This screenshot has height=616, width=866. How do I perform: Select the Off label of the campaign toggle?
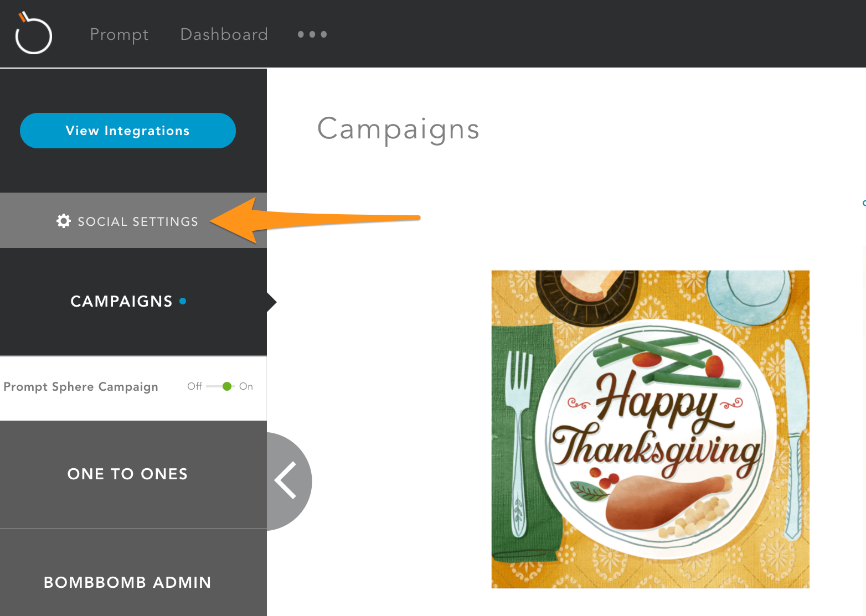(x=194, y=386)
